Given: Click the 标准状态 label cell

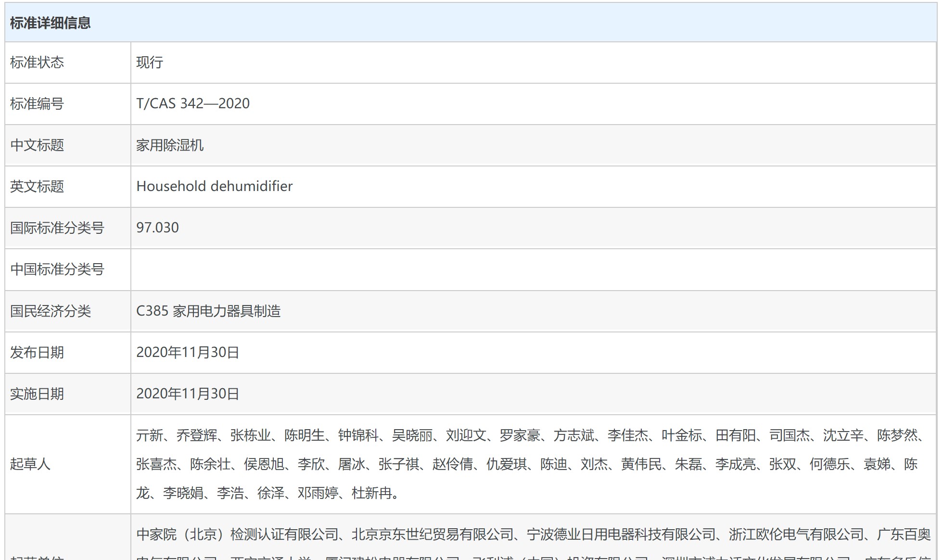Looking at the screenshot, I should coord(37,63).
